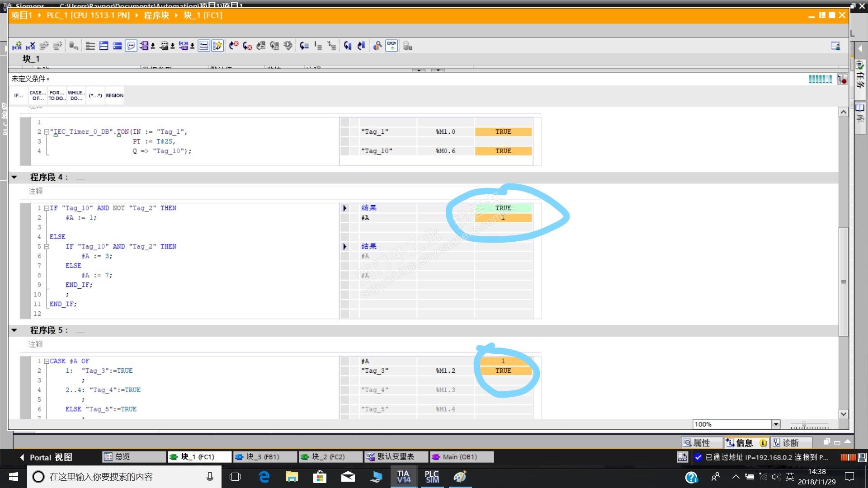Collapse 程序段 5 network

(x=14, y=330)
